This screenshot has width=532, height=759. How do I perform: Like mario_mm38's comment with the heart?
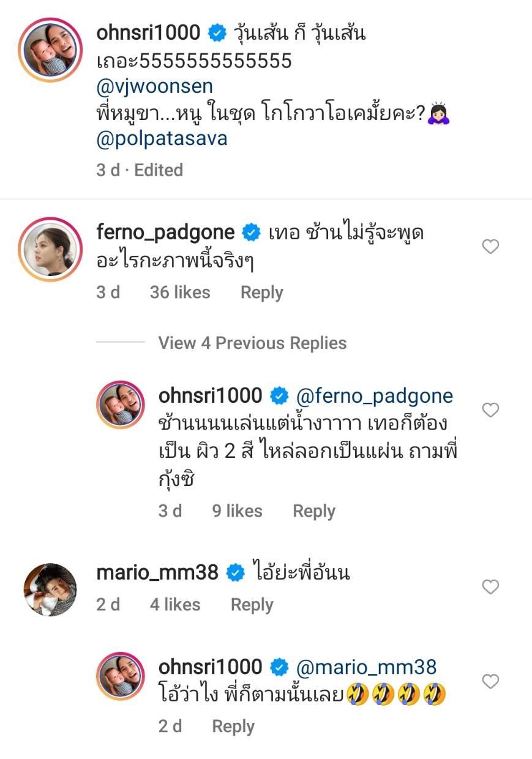pos(490,587)
